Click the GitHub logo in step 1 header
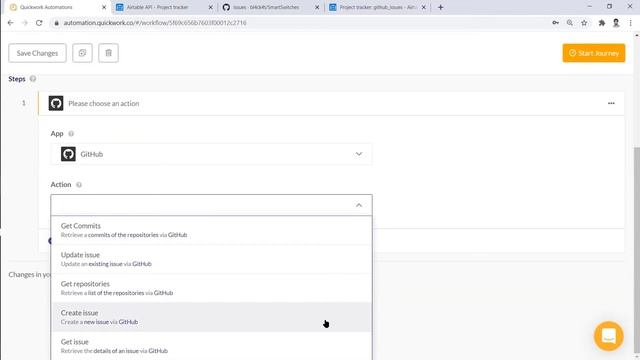Viewport: 640px width, 360px height. pos(56,103)
